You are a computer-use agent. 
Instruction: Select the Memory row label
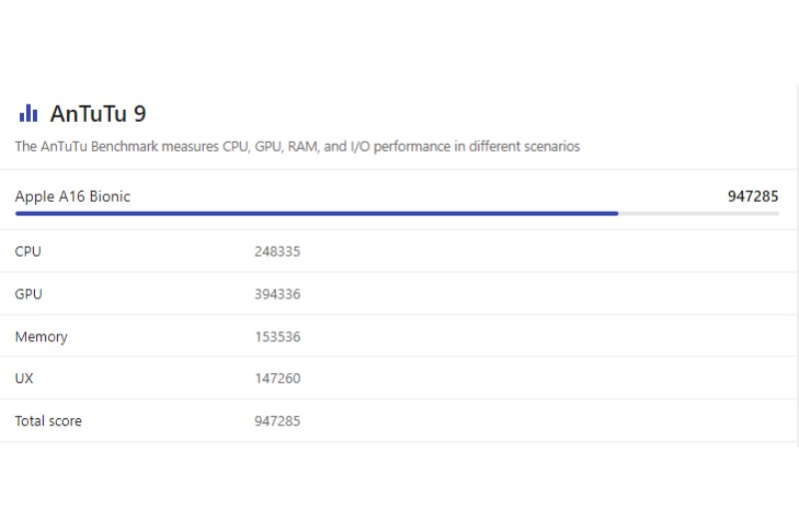[41, 336]
